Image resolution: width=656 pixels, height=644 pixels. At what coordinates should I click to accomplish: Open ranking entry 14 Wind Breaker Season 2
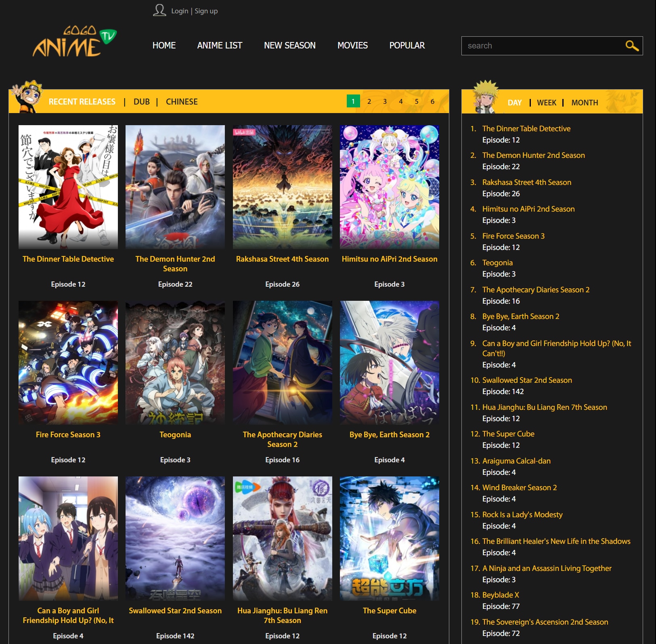[520, 487]
